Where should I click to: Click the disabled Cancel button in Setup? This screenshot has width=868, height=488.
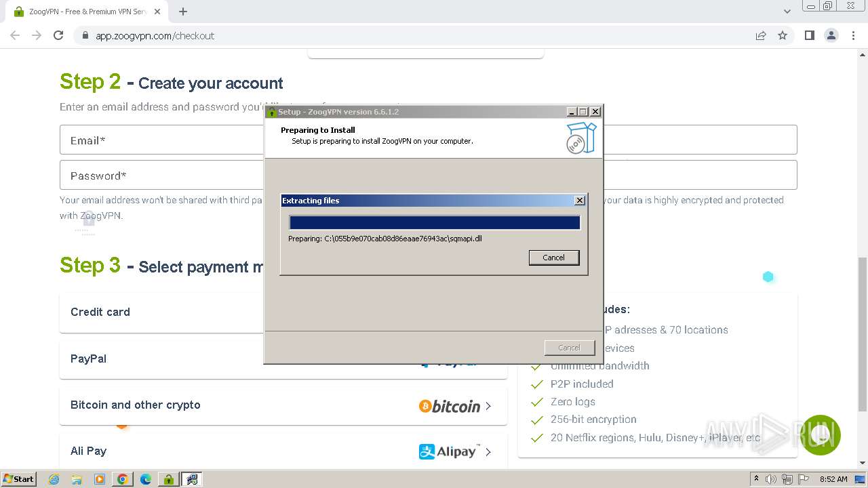click(x=569, y=348)
